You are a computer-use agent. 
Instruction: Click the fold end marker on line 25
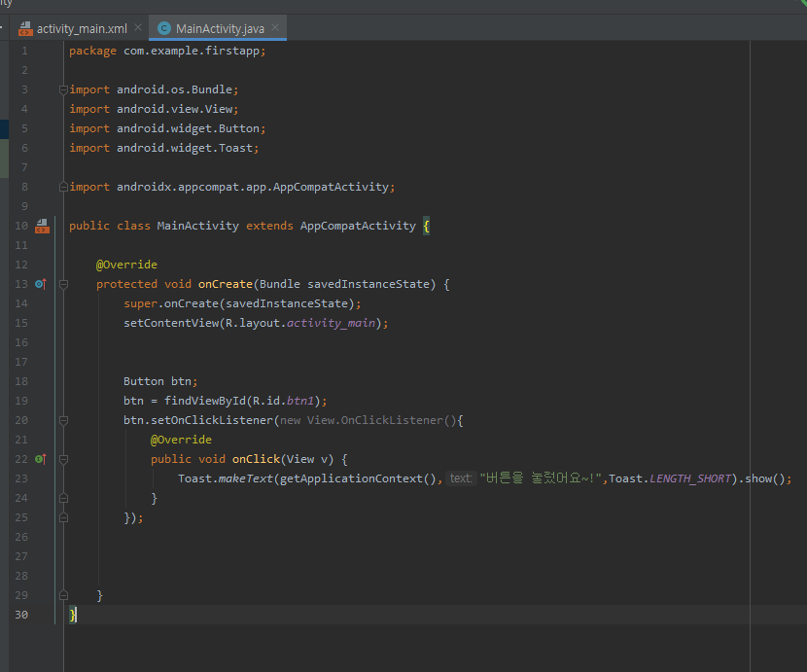tap(63, 517)
